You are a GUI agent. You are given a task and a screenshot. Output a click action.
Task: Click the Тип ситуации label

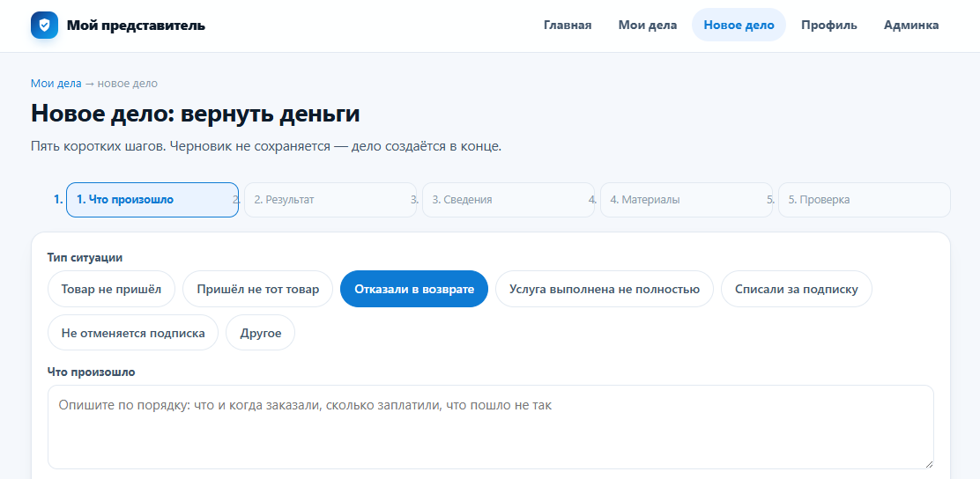point(85,257)
